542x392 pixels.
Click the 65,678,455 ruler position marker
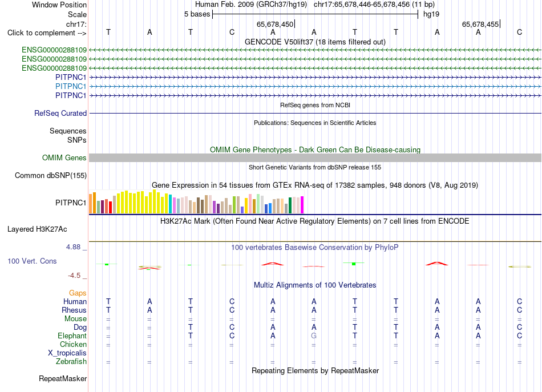click(480, 24)
